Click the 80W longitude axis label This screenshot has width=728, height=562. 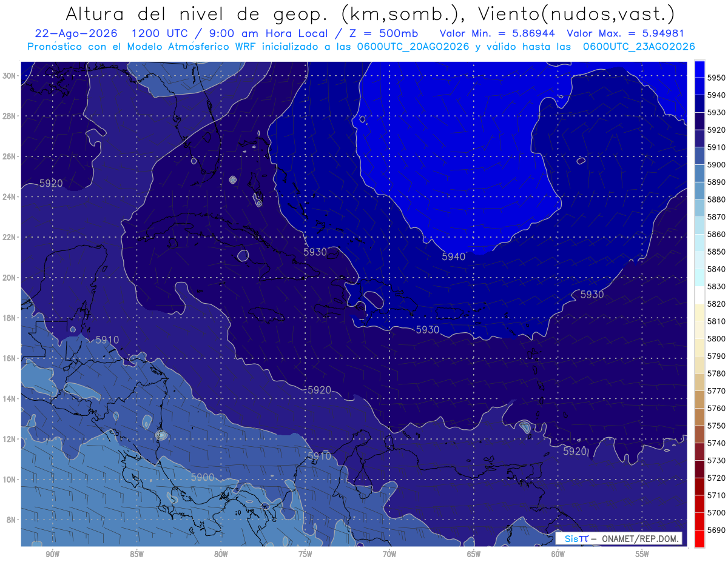tap(221, 554)
